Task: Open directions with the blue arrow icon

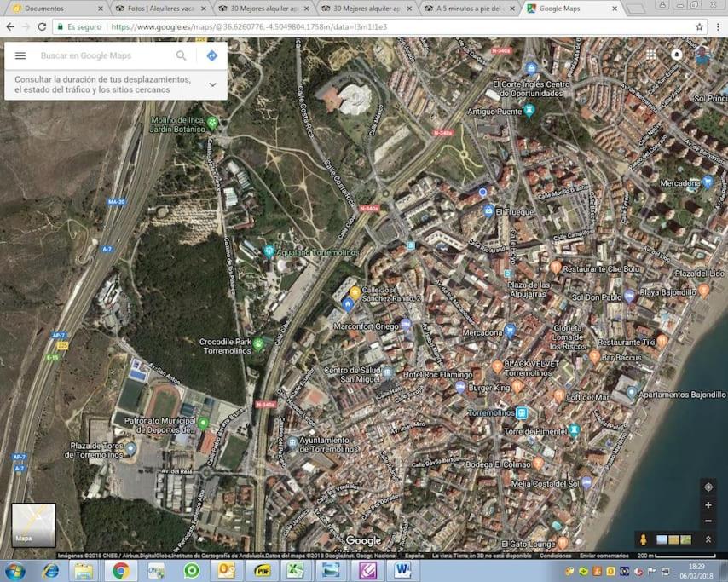Action: (211, 55)
